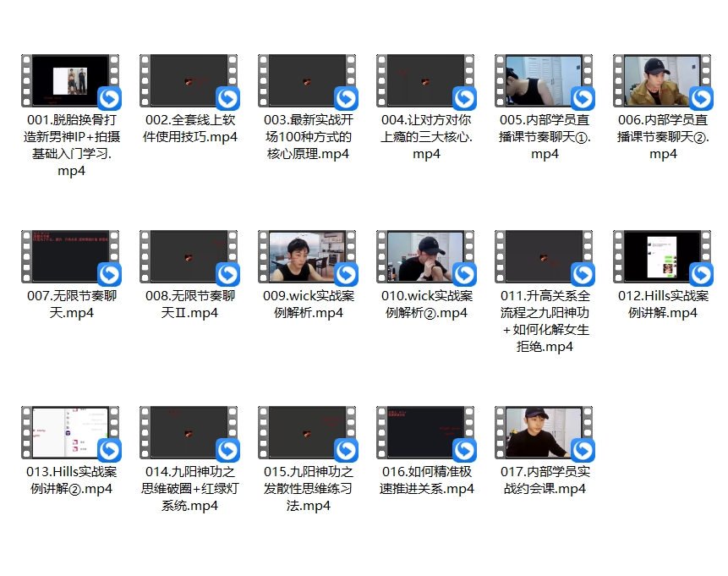Select the 017.内部学员实战约会课.mp4 thumbnail
The image size is (728, 576).
pyautogui.click(x=545, y=433)
